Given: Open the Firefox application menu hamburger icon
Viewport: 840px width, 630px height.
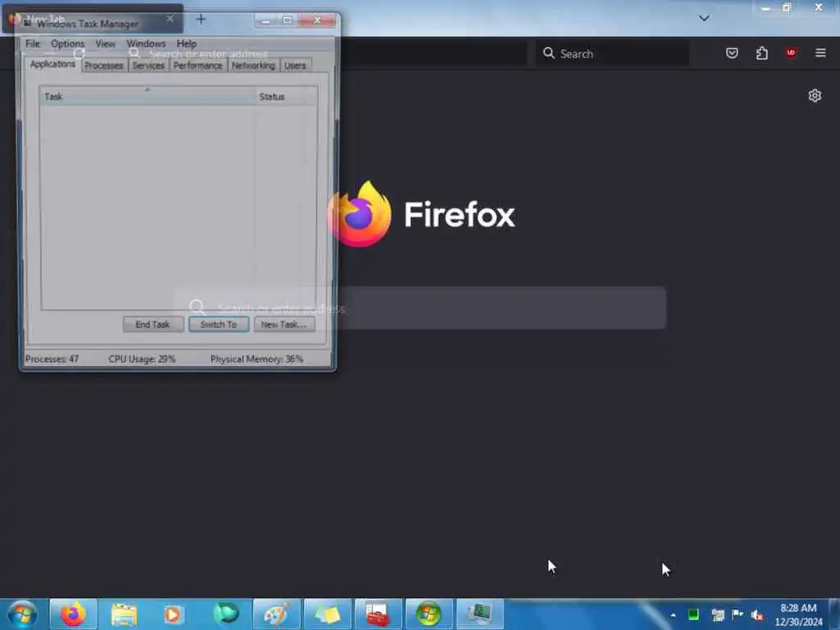Looking at the screenshot, I should [x=820, y=53].
